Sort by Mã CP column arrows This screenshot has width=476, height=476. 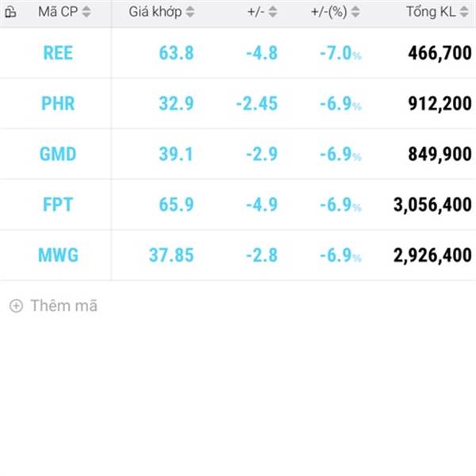(x=86, y=12)
